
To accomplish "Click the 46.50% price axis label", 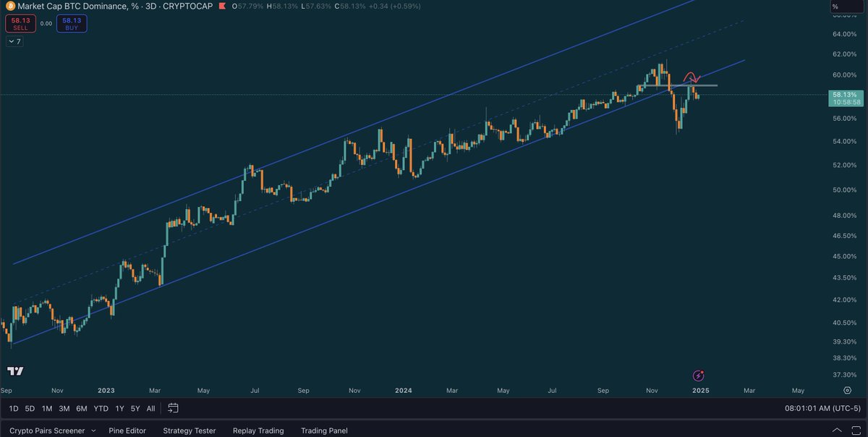I will [x=844, y=236].
